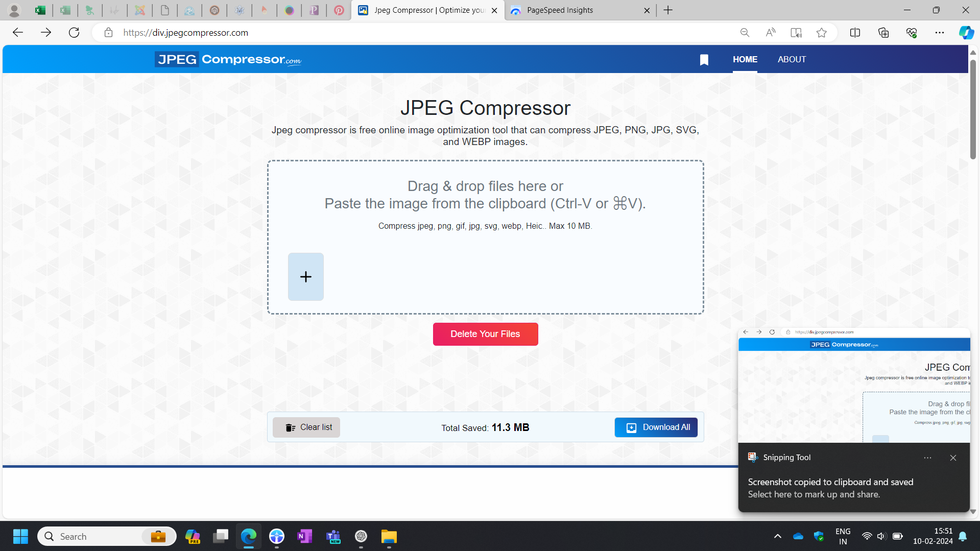The height and width of the screenshot is (551, 980).
Task: Open Task View in taskbar
Action: 221,537
